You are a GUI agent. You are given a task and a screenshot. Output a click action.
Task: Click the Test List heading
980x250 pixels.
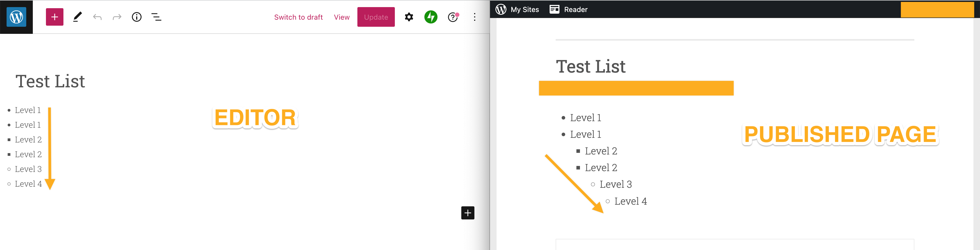tap(50, 81)
